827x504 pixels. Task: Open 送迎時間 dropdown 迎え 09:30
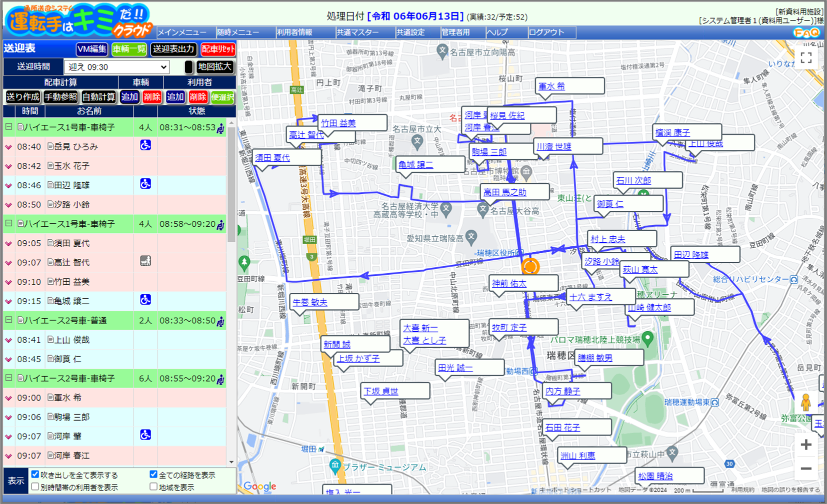116,67
